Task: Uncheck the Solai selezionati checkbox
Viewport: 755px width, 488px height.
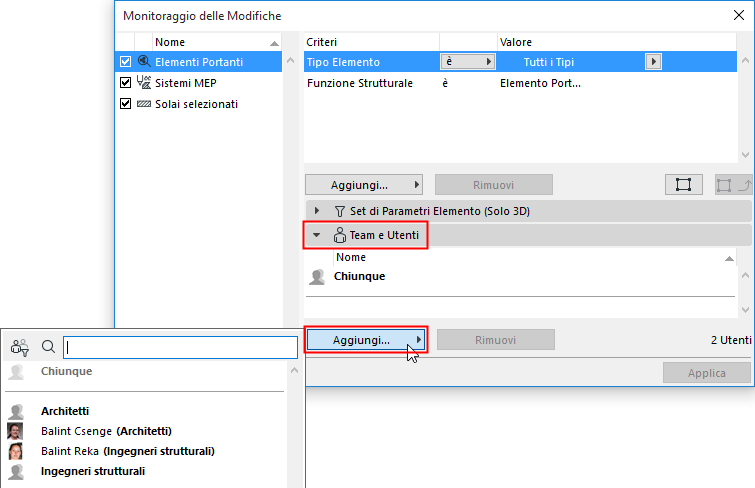Action: pyautogui.click(x=125, y=104)
